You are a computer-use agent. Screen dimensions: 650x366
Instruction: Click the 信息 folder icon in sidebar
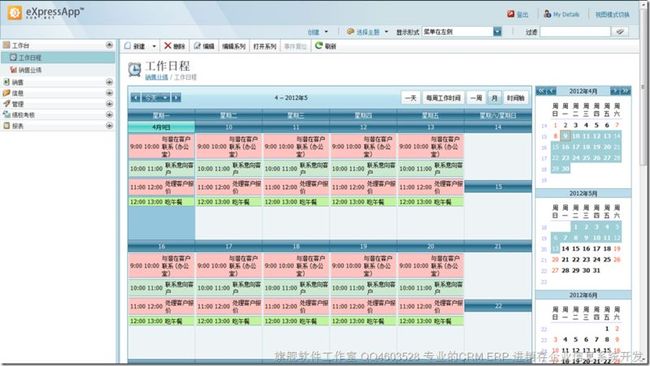(x=6, y=93)
